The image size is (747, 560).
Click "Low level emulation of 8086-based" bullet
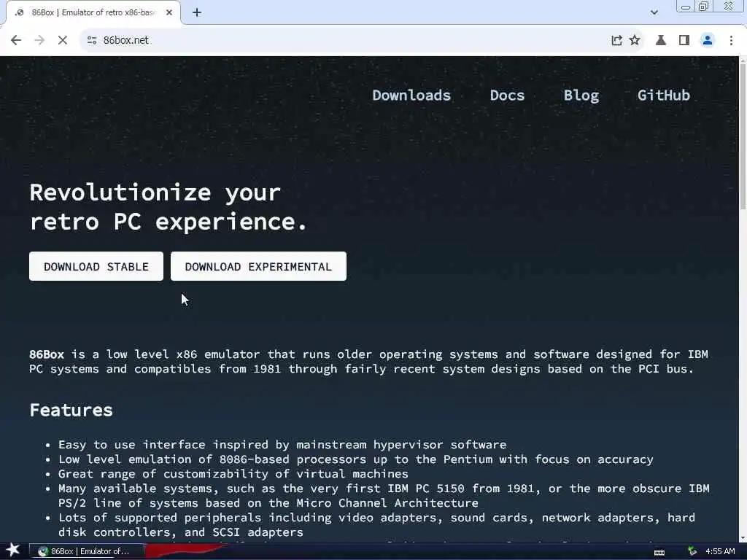click(x=355, y=459)
